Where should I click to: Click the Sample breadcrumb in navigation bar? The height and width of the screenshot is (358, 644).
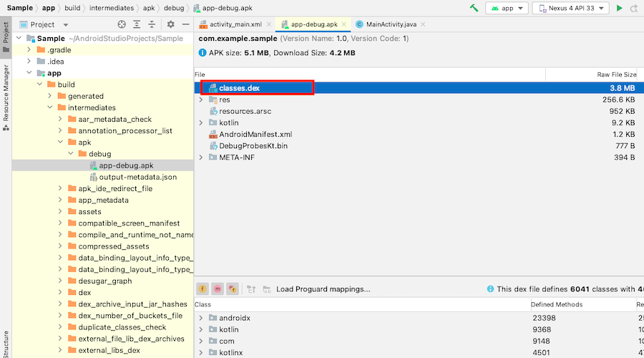tap(20, 8)
